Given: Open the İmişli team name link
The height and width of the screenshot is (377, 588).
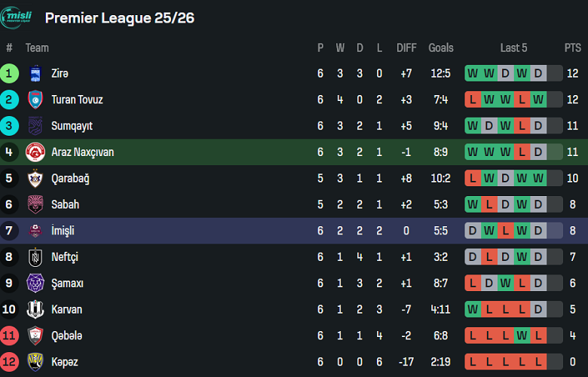Looking at the screenshot, I should (x=63, y=231).
